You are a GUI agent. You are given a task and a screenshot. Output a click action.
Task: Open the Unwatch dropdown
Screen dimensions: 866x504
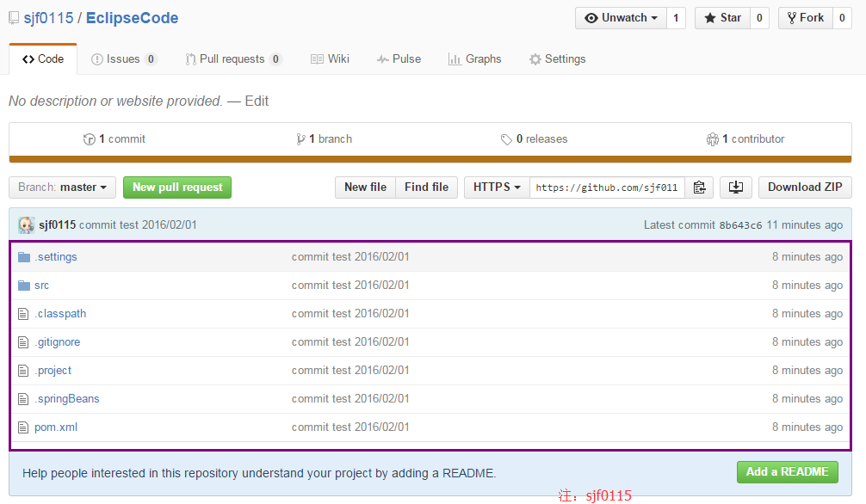(x=621, y=18)
